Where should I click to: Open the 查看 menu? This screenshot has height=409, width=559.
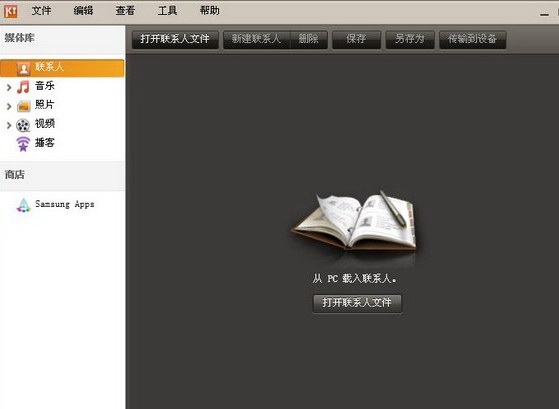click(125, 11)
